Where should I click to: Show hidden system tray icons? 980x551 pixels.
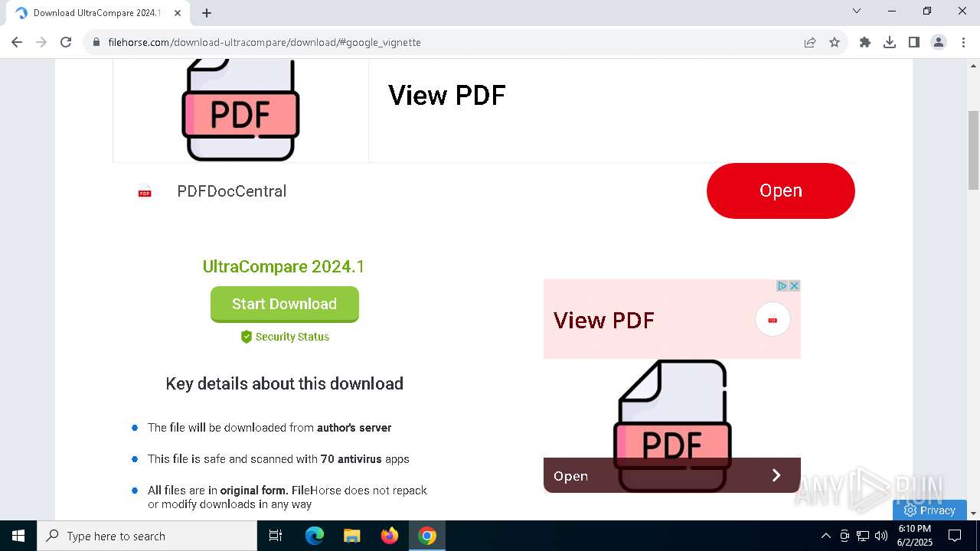[825, 536]
